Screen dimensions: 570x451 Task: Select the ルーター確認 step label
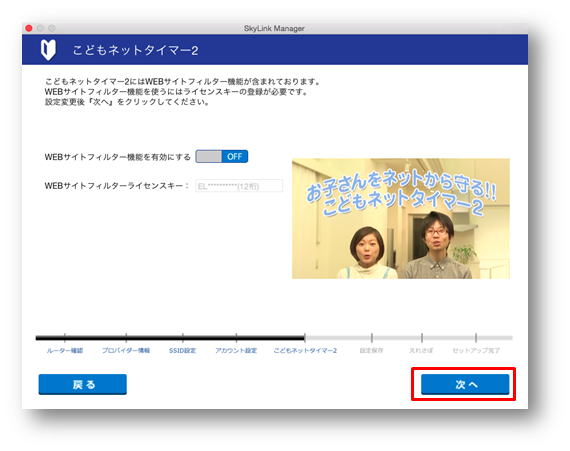coord(65,351)
